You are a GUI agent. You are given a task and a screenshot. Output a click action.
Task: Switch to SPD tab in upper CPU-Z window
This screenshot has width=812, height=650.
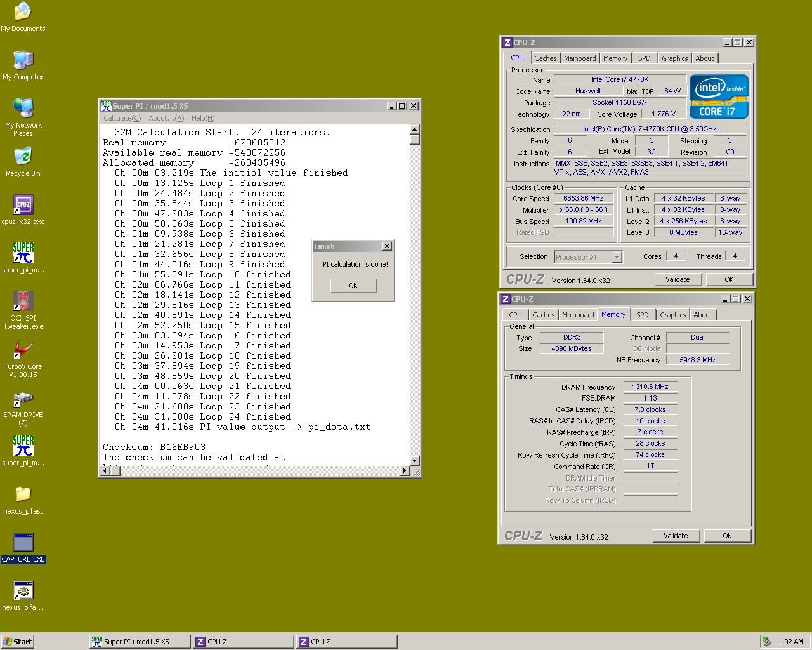645,58
